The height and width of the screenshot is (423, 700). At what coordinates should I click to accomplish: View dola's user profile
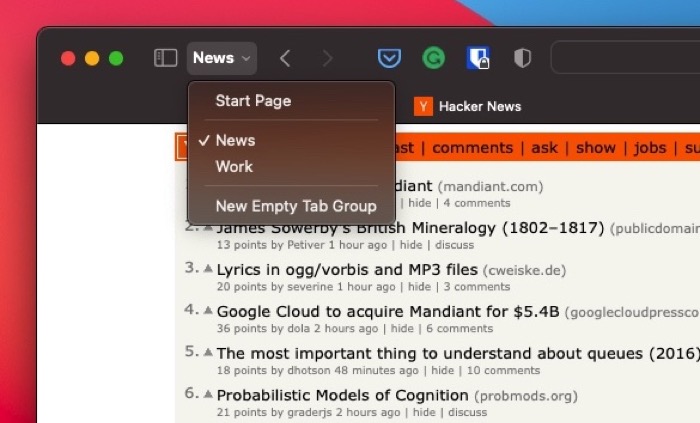coord(298,328)
